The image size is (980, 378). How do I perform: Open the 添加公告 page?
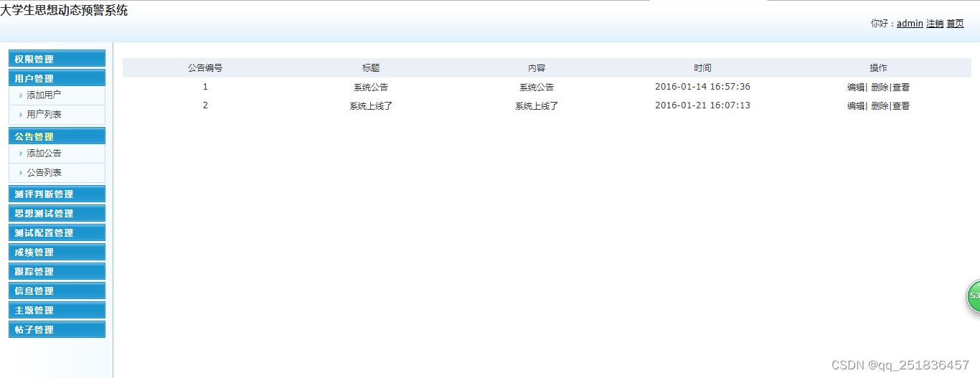pos(44,153)
